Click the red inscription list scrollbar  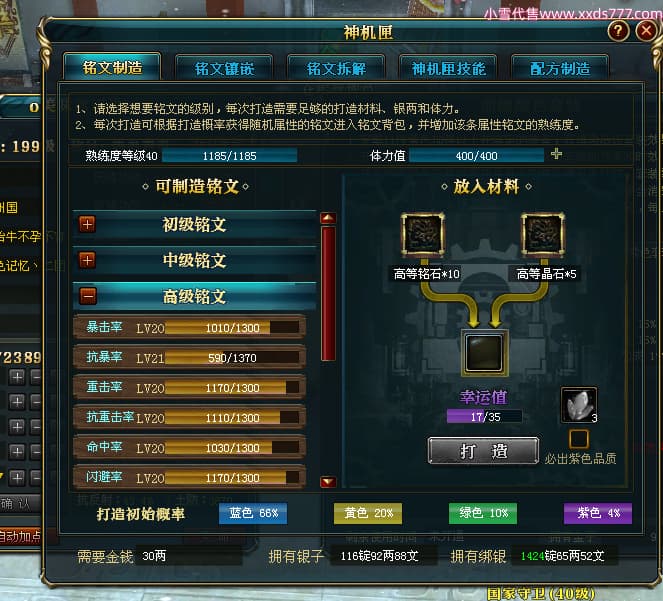[x=328, y=293]
